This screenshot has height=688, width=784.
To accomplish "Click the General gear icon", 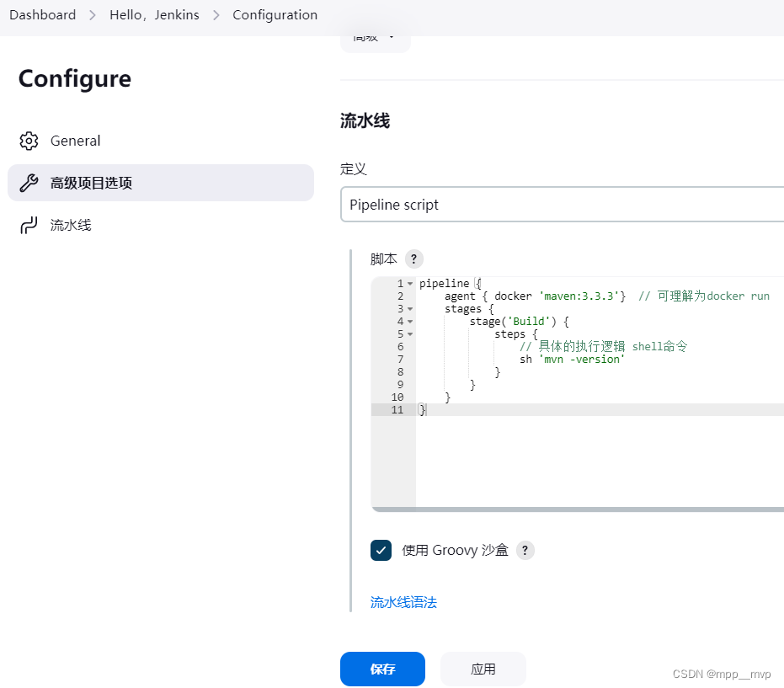I will pyautogui.click(x=29, y=141).
